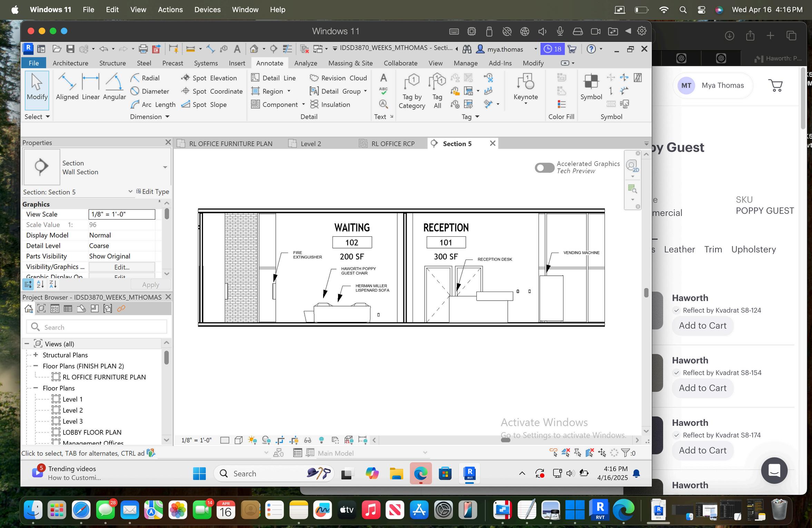This screenshot has height=528, width=812.
Task: Toggle the Accelerated Graphics switch
Action: tap(544, 168)
